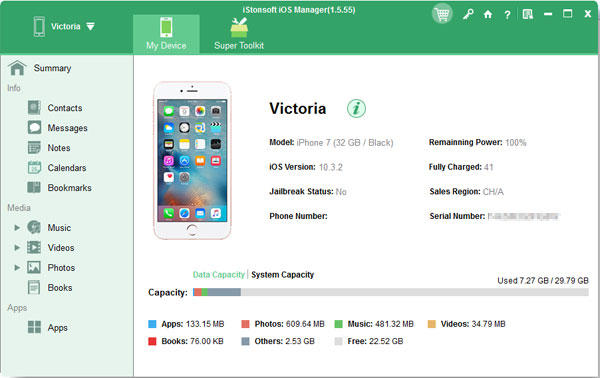This screenshot has height=378, width=600.
Task: Click the Jailbreak Status No text
Action: click(341, 192)
